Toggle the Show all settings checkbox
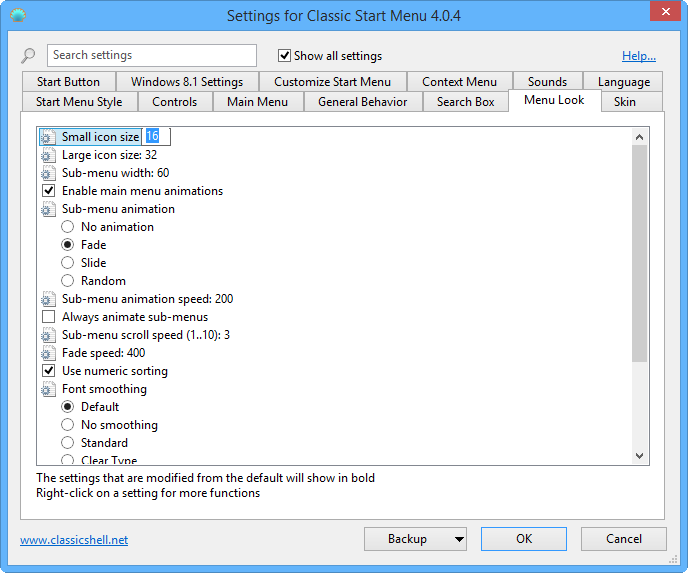 click(x=284, y=56)
